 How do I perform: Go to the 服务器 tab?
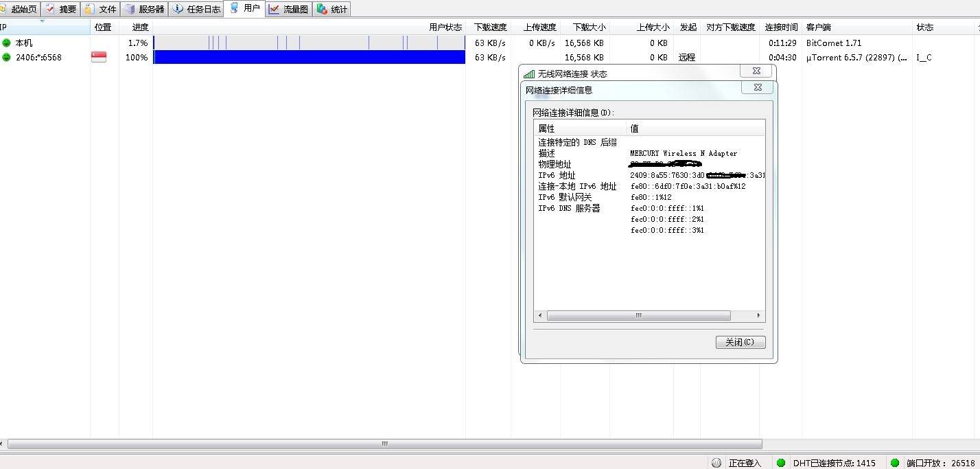pos(144,9)
